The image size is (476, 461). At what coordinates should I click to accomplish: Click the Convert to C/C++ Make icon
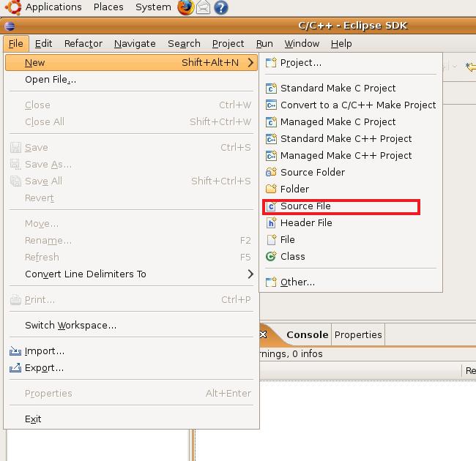pos(271,105)
